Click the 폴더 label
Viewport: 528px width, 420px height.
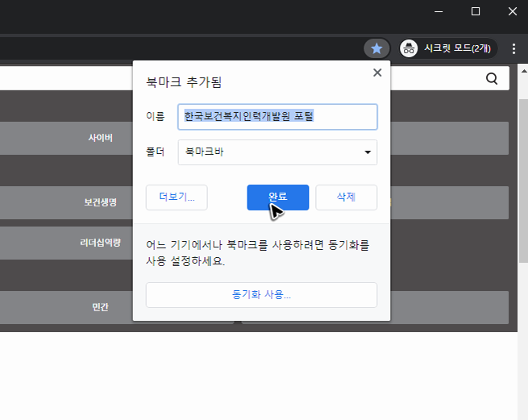(x=156, y=152)
